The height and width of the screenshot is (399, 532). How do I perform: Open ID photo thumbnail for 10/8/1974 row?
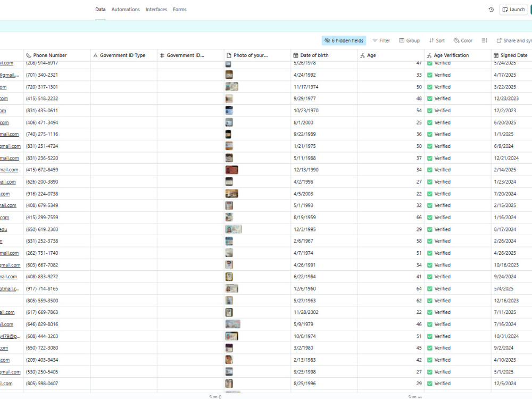pyautogui.click(x=232, y=336)
